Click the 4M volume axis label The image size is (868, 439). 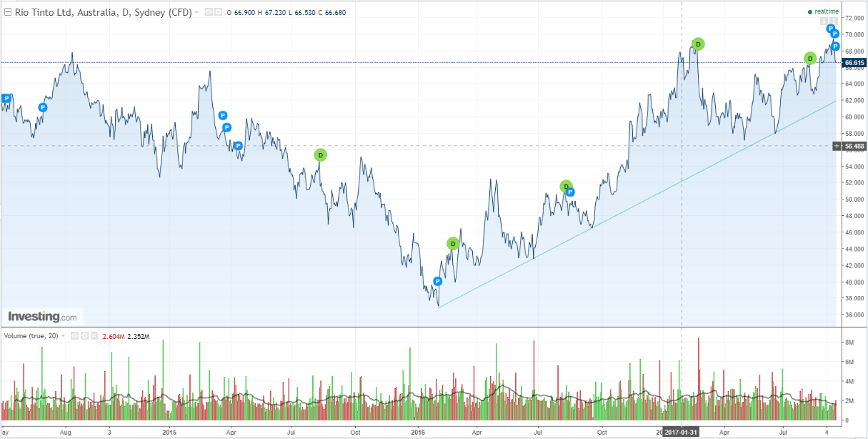(851, 382)
